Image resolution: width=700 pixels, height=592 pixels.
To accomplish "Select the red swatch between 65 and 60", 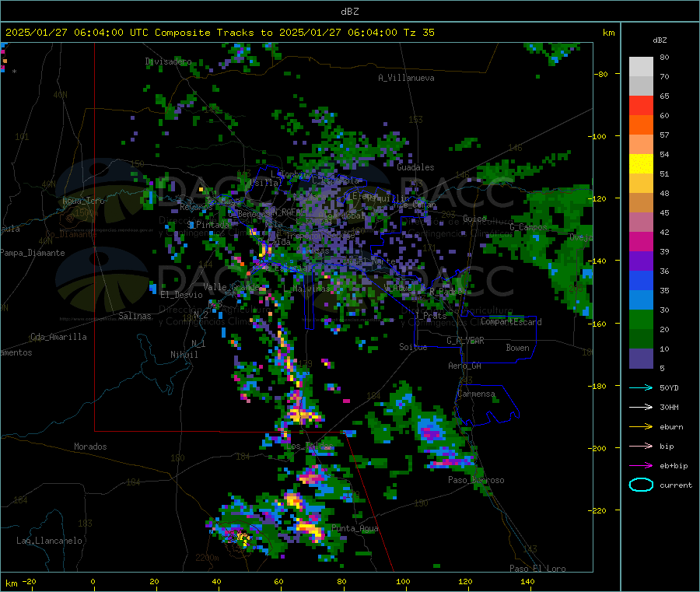I will [x=641, y=105].
